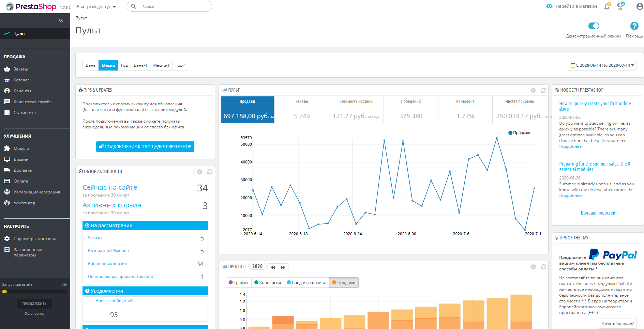Open settings gear in Прогноз panel
Viewport: 644px width, 329px height.
pyautogui.click(x=533, y=267)
